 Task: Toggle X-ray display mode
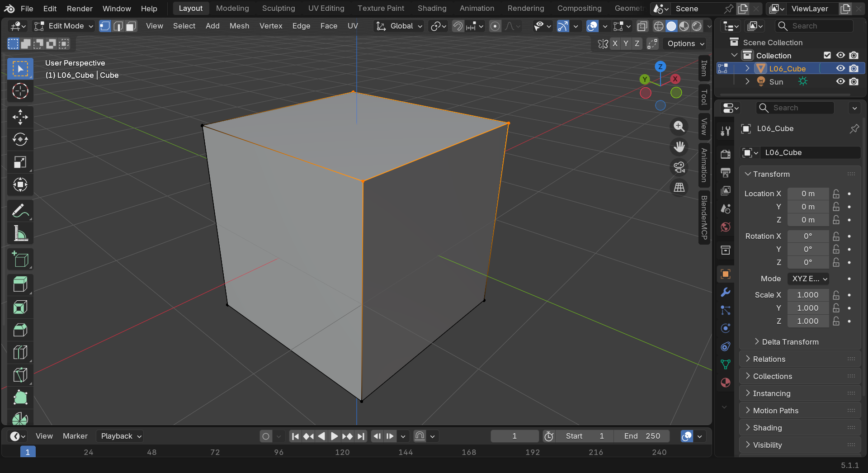[642, 26]
